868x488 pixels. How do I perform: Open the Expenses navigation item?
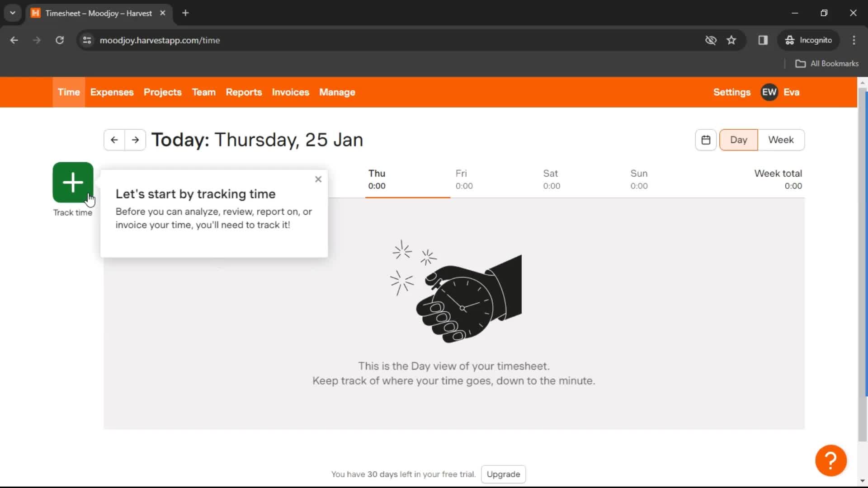click(112, 92)
